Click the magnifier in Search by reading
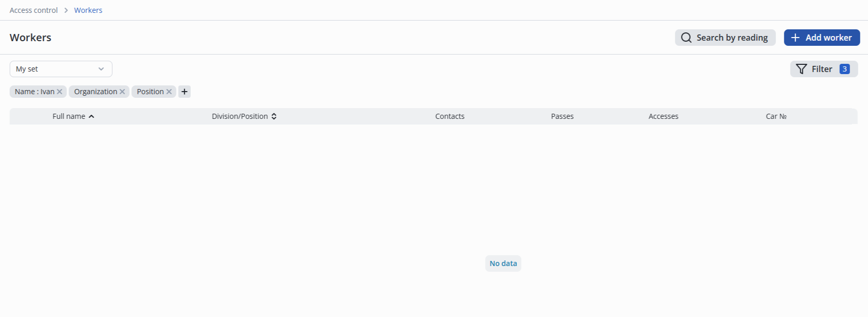 [x=686, y=38]
